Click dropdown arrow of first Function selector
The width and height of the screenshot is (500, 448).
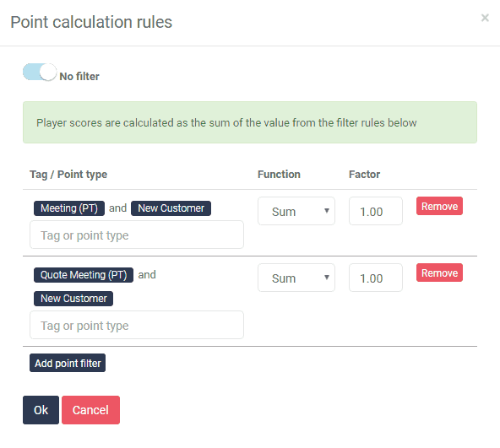pyautogui.click(x=327, y=211)
